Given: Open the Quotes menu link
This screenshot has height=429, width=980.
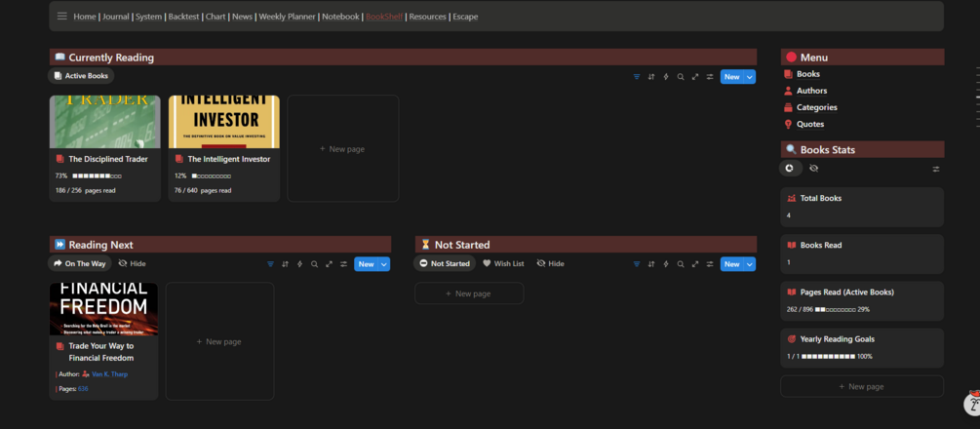Looking at the screenshot, I should pos(810,125).
